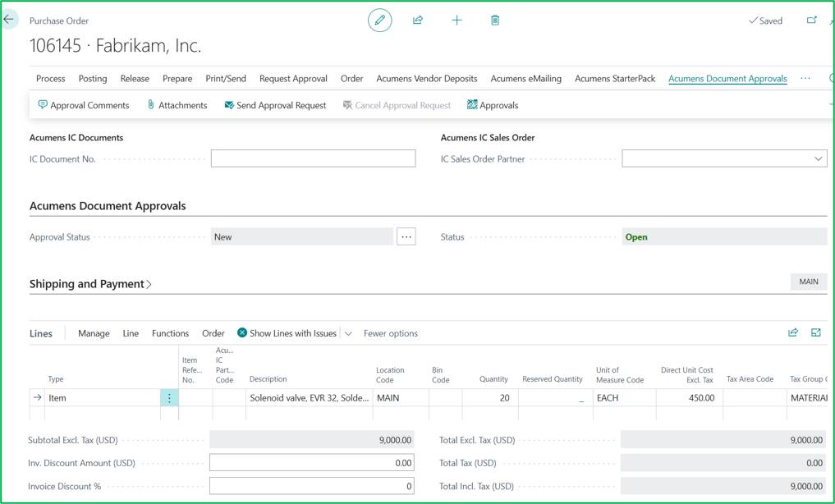Image resolution: width=835 pixels, height=504 pixels.
Task: Click Inv. Discount Amount field
Action: point(311,463)
